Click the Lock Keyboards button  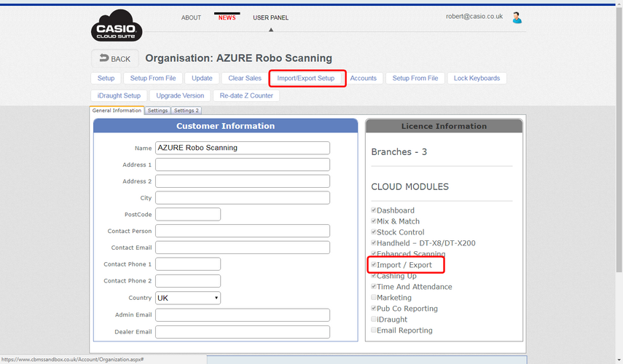point(477,78)
